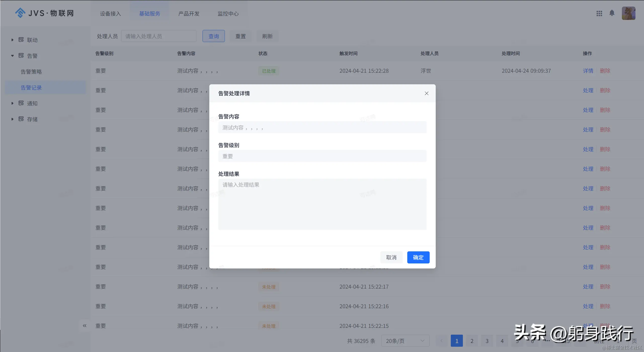Click the JVS logo icon

tap(20, 13)
